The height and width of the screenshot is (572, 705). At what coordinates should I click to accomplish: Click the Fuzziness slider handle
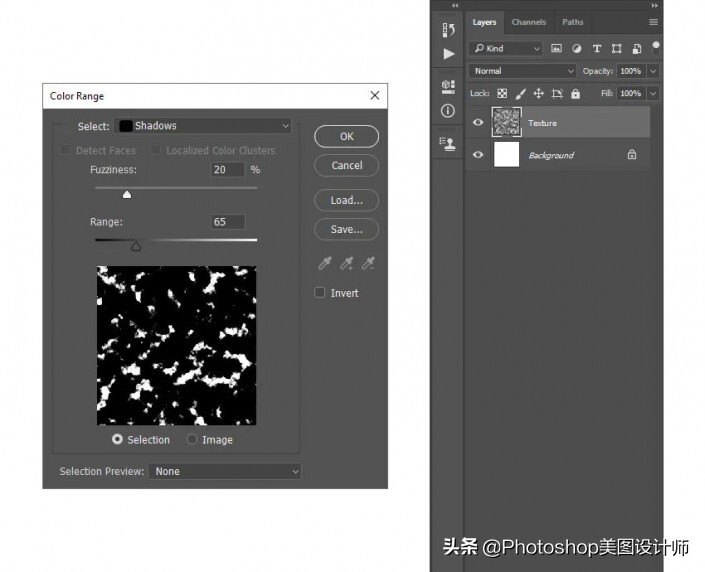pos(127,194)
